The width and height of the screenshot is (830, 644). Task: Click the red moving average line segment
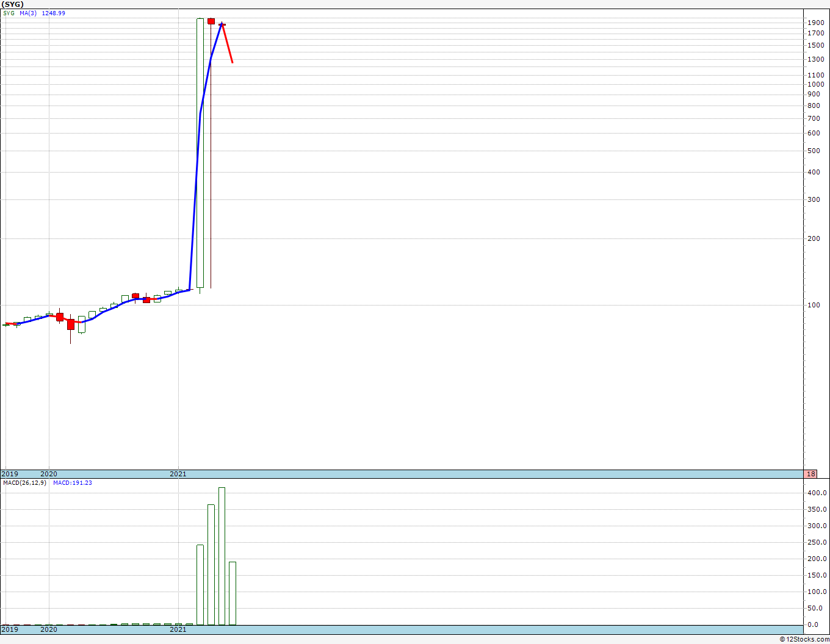tap(227, 43)
